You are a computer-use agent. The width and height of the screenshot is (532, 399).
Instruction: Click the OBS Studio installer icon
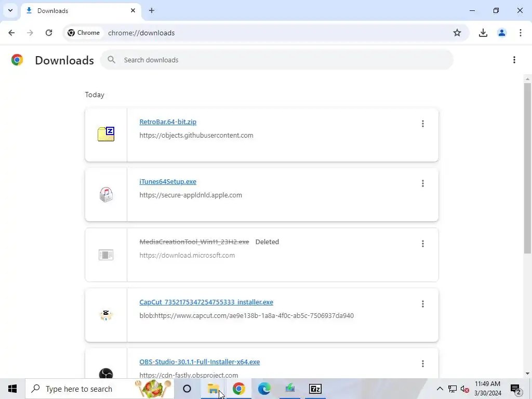click(x=106, y=374)
